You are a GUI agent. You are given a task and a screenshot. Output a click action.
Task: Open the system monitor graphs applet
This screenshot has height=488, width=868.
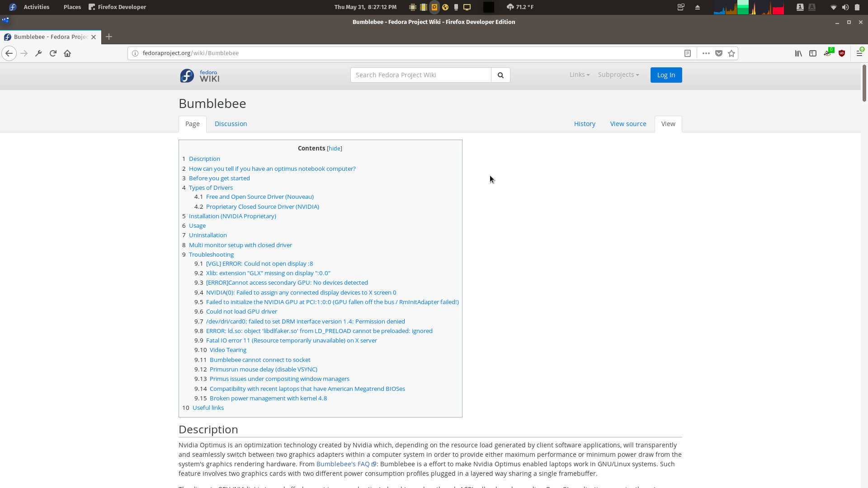coord(749,7)
